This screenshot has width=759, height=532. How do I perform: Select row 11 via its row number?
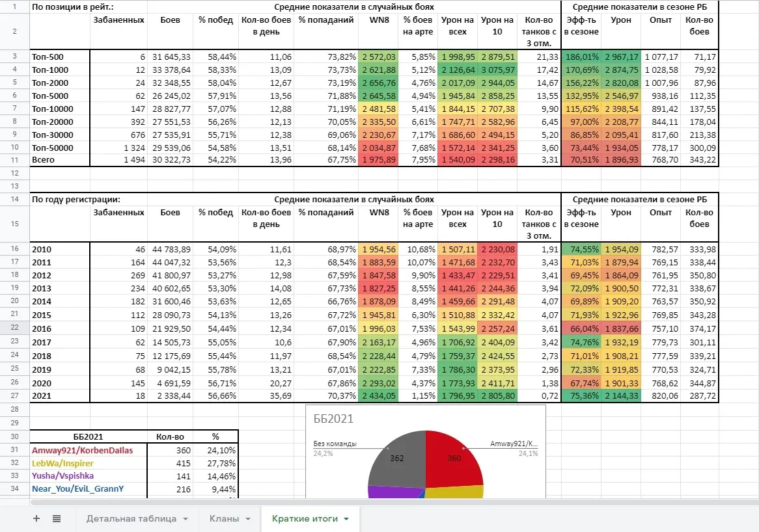click(14, 160)
